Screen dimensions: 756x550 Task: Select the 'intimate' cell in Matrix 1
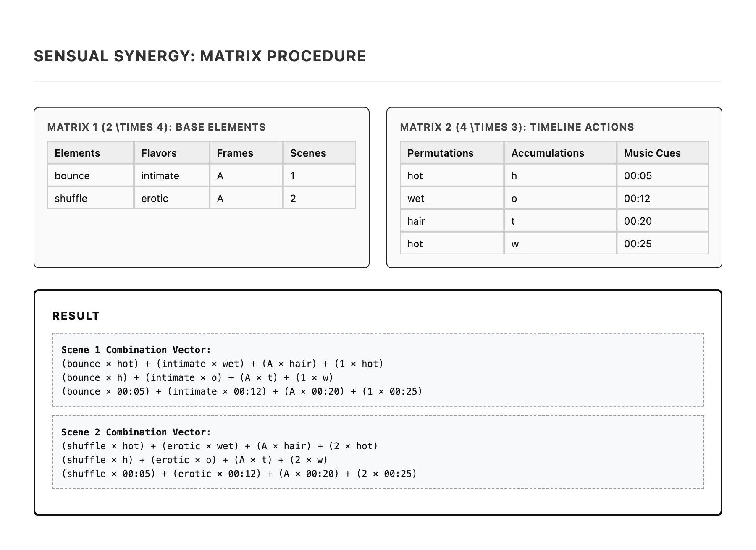(x=172, y=175)
